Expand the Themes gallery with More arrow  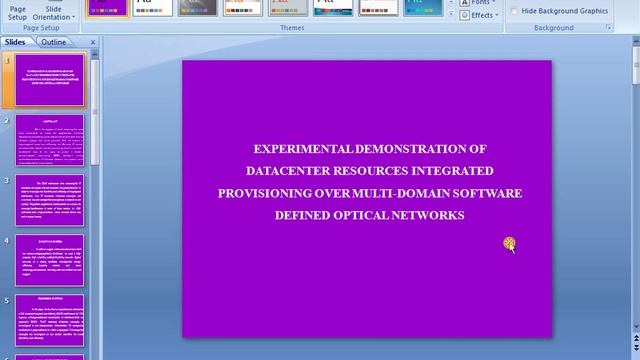point(451,13)
